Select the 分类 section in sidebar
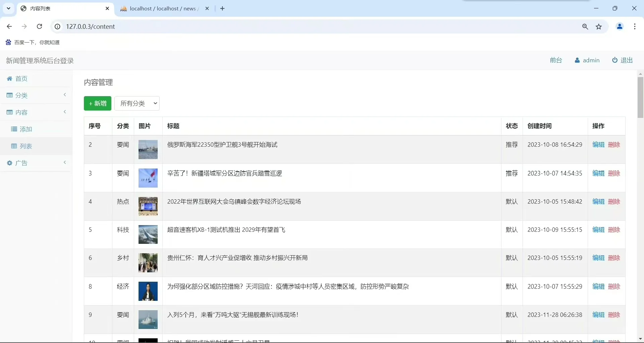 (21, 95)
